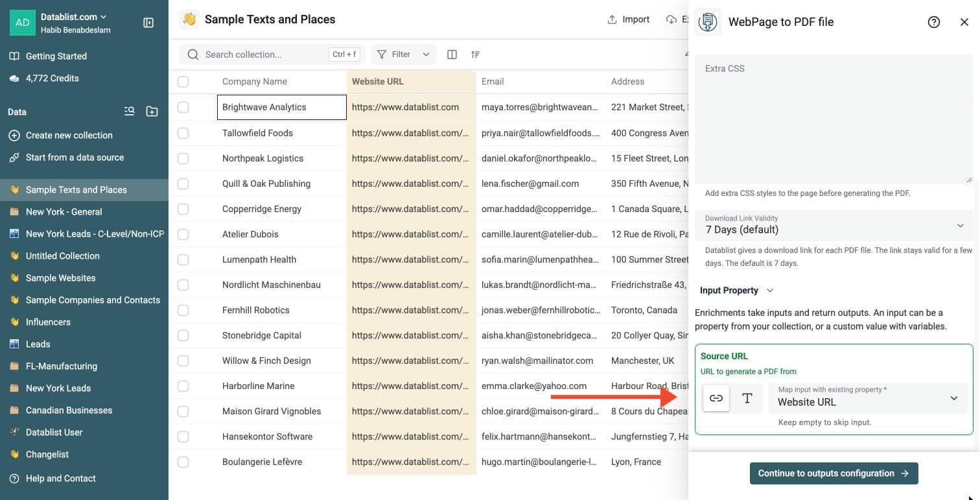Viewport: 980px width, 500px height.
Task: Click Continue to outputs configuration button
Action: (x=834, y=473)
